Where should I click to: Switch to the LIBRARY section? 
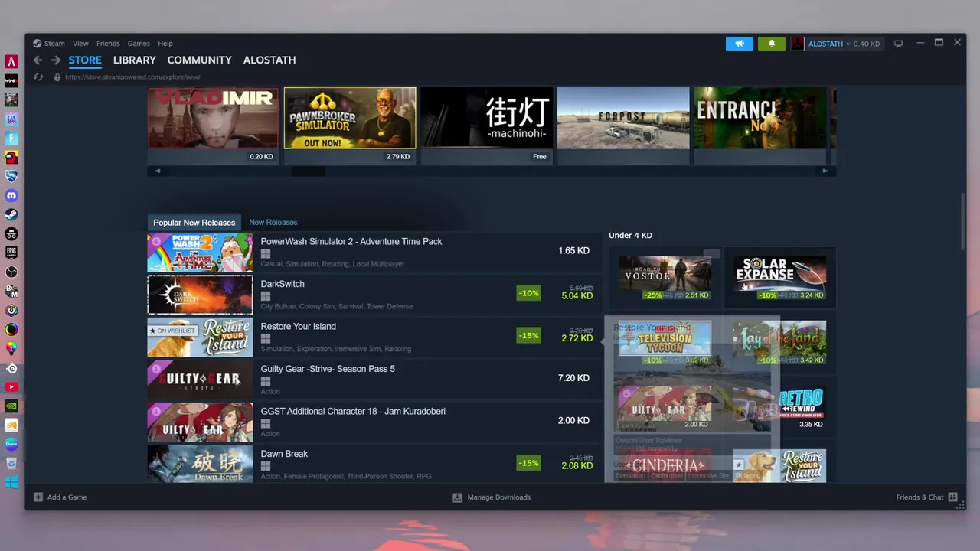coord(135,60)
